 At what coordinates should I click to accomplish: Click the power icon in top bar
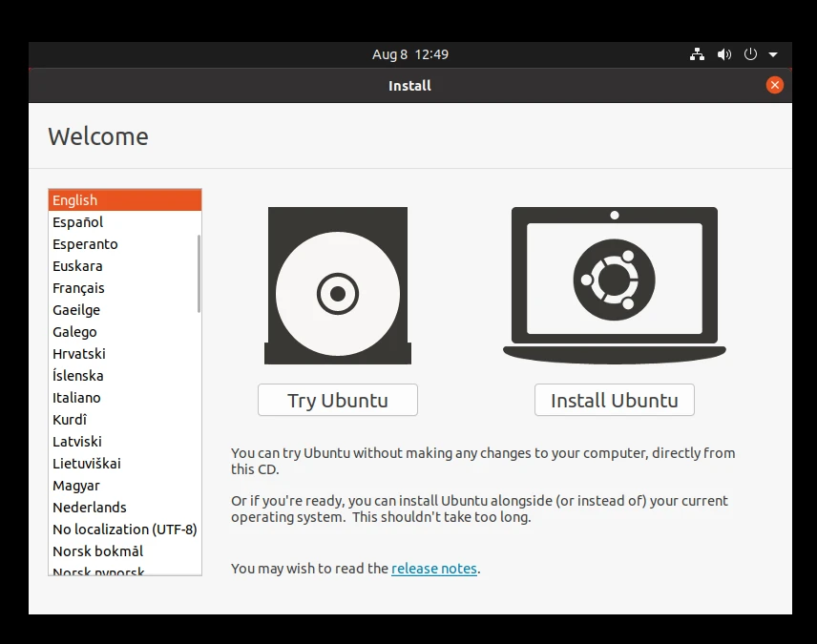pyautogui.click(x=750, y=54)
